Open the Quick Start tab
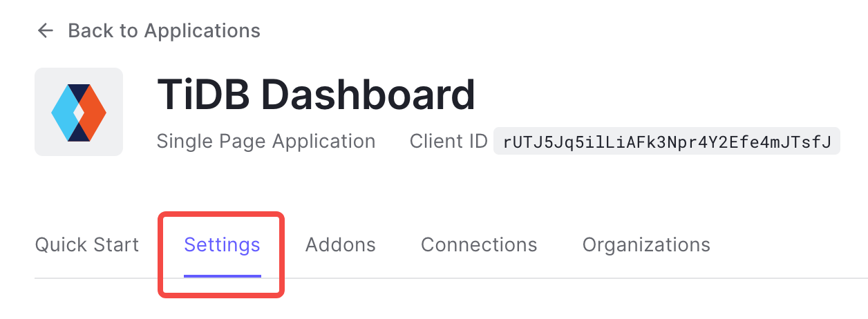Screen dimensions: 868x319 click(x=87, y=245)
